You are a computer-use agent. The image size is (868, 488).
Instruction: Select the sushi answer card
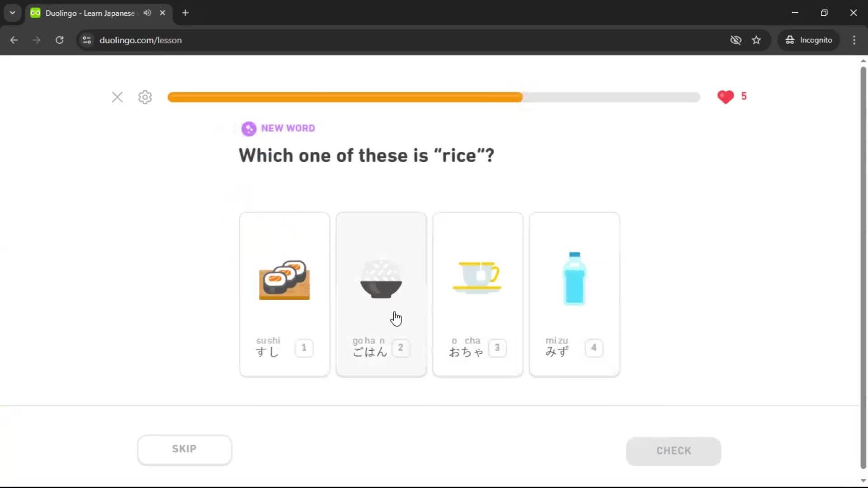284,294
